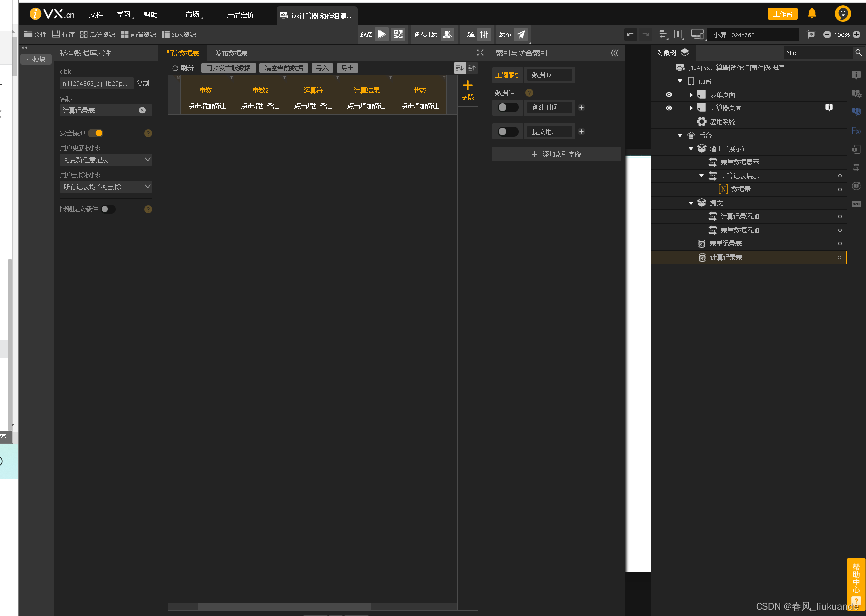Screen dimensions: 866x616
Task: Collapse the 后台 tree node
Action: [x=680, y=135]
